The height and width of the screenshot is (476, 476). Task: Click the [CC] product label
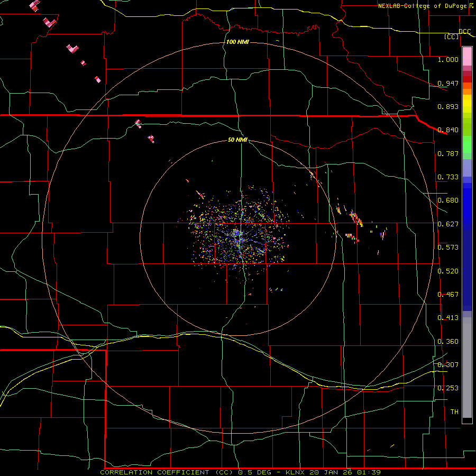452,36
